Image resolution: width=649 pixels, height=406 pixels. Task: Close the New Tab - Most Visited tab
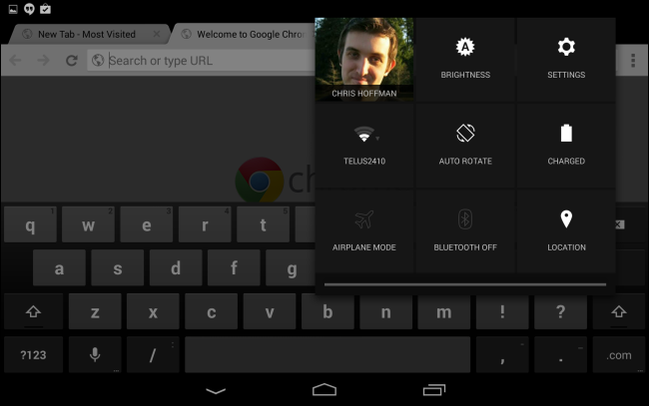(x=156, y=34)
